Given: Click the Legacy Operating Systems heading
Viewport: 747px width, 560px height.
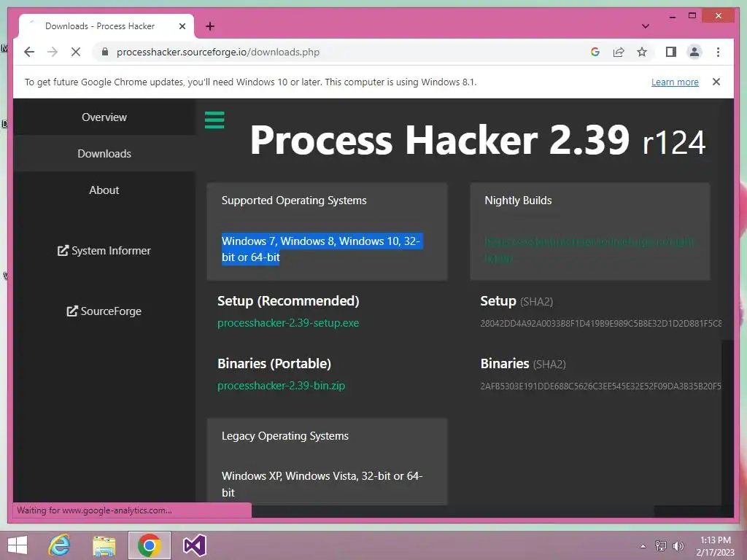Looking at the screenshot, I should click(x=285, y=436).
